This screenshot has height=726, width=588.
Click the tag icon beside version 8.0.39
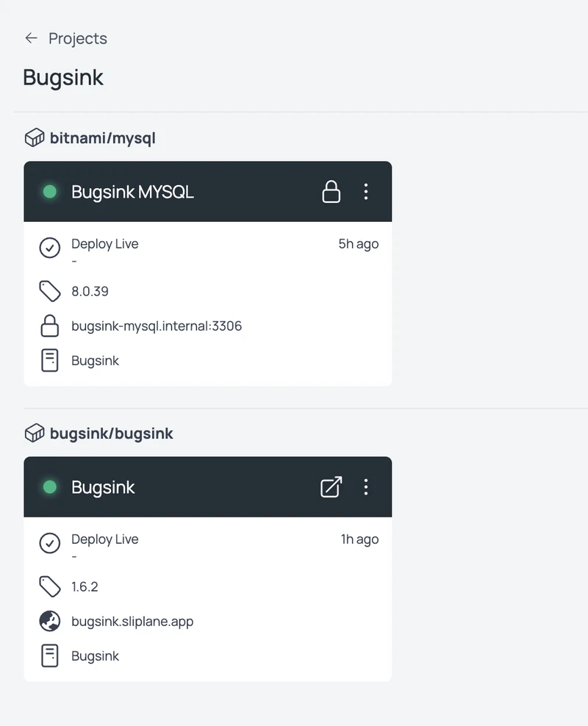(x=49, y=292)
